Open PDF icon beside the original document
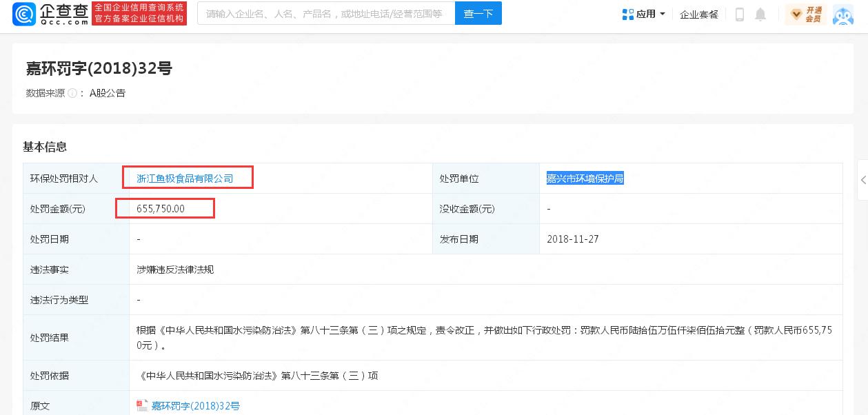This screenshot has height=415, width=868. (142, 406)
